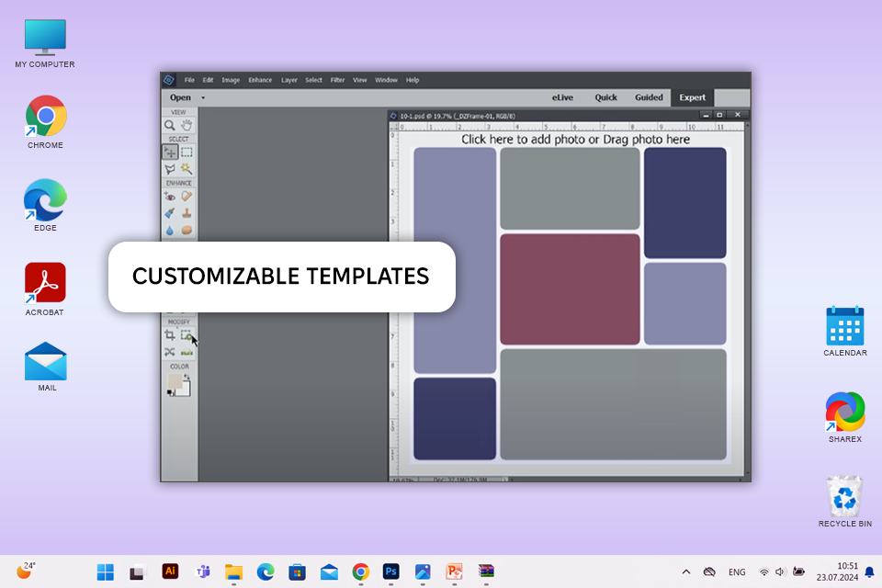Click the Open button
The image size is (882, 588).
click(181, 97)
